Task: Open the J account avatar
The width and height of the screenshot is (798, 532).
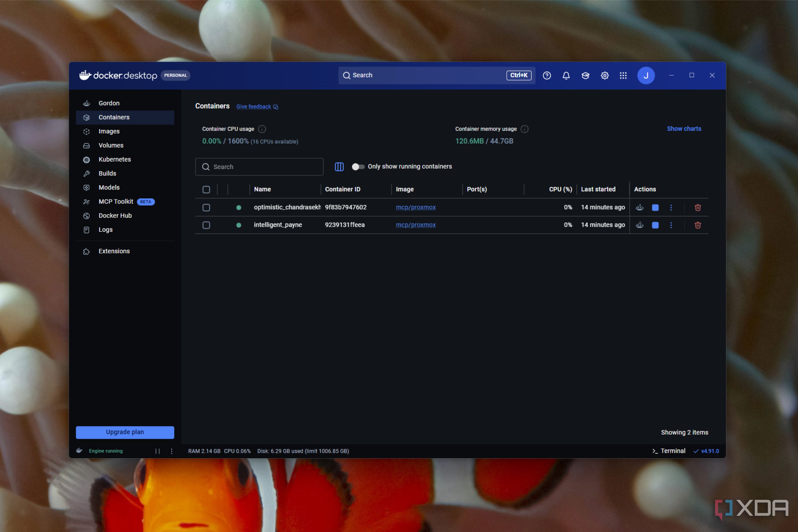Action: (646, 75)
